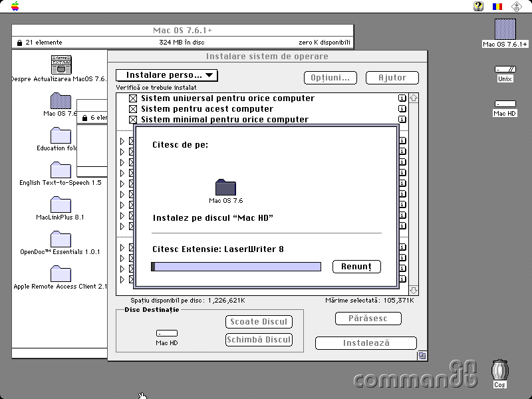
Task: Click the dark Mac OS 7.6 source folder icon
Action: pyautogui.click(x=225, y=187)
